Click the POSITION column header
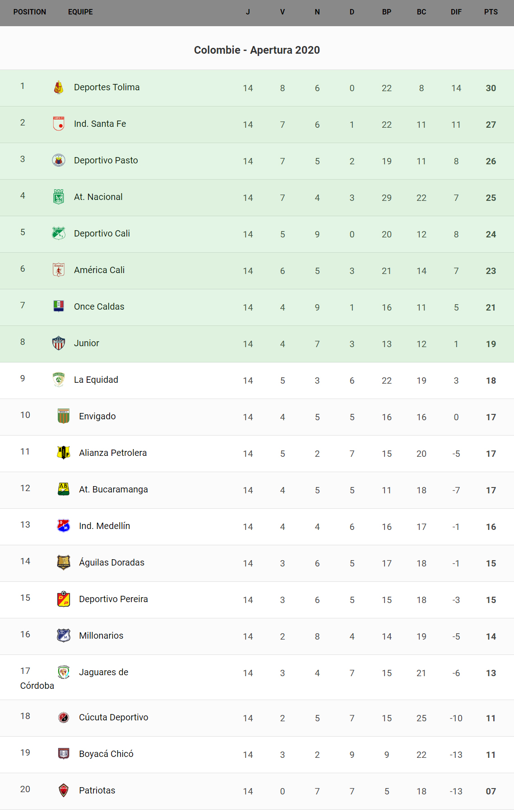 point(30,12)
